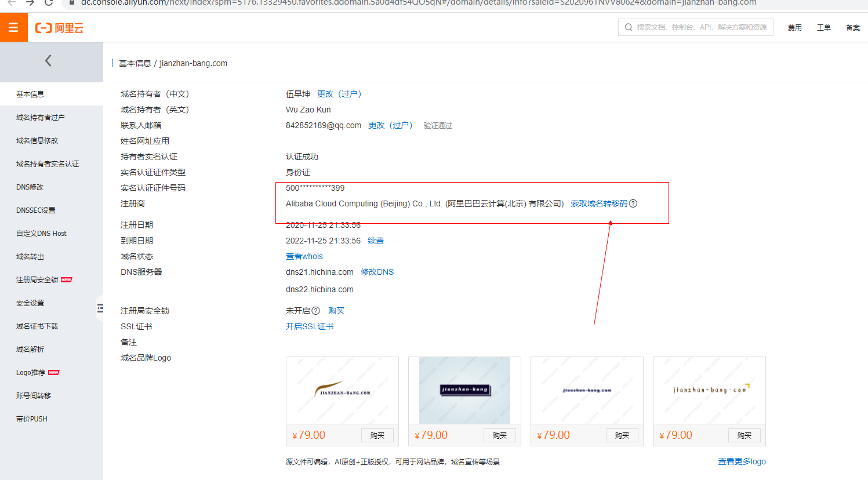
Task: Open 域名证书下载 sidebar item
Action: coord(52,326)
